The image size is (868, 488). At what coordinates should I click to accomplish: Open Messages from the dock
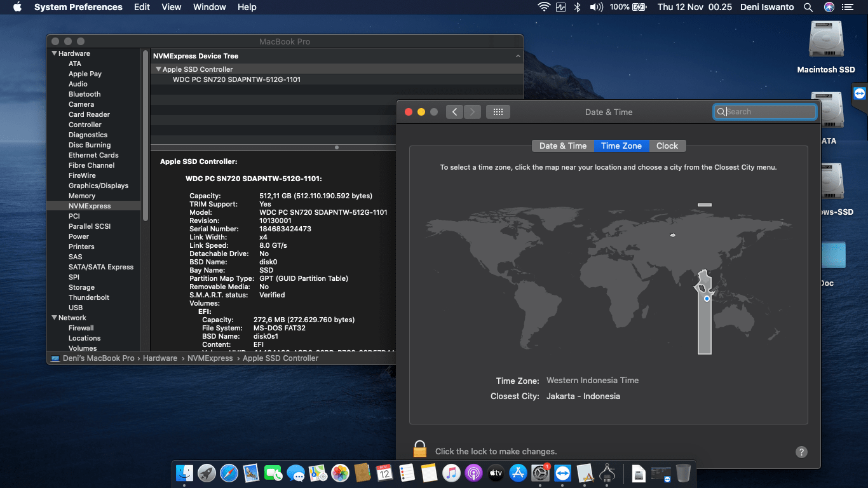pos(295,473)
